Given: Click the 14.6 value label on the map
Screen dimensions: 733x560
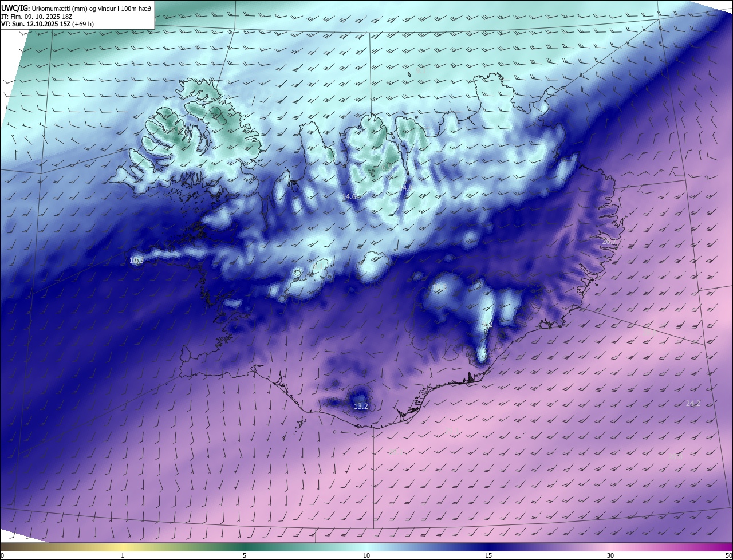Looking at the screenshot, I should click(x=349, y=196).
